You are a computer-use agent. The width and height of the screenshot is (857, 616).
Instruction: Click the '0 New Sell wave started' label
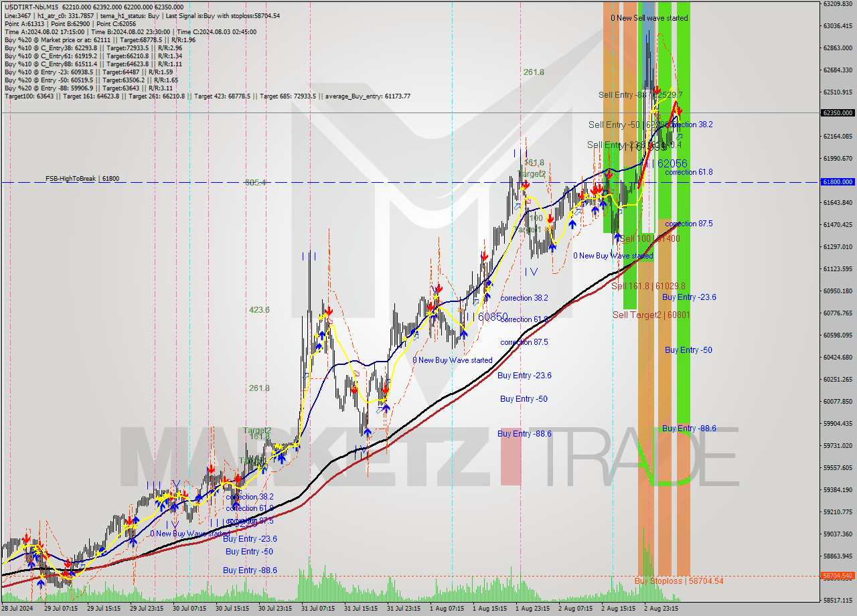click(649, 18)
